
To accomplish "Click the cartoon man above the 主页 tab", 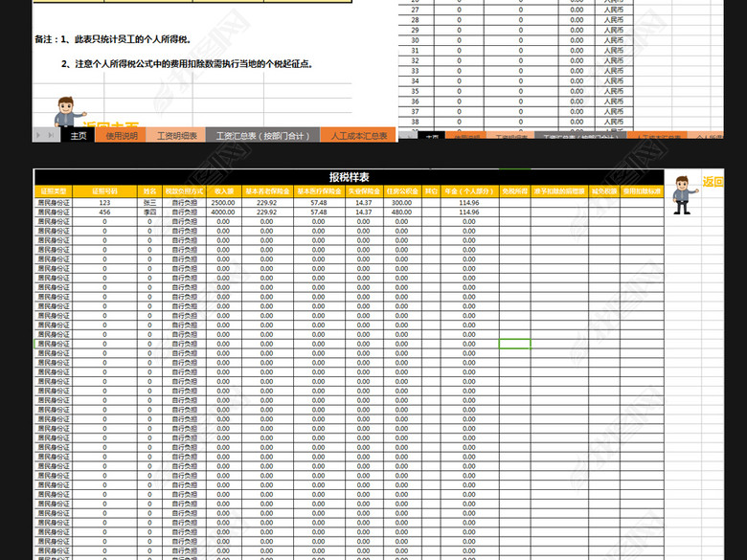I will (65, 110).
